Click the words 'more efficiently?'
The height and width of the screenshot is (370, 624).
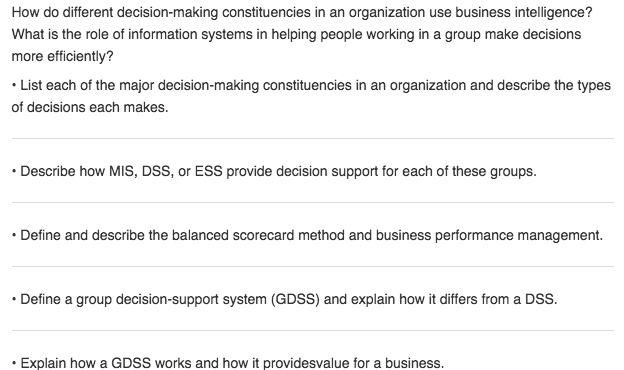tap(62, 56)
